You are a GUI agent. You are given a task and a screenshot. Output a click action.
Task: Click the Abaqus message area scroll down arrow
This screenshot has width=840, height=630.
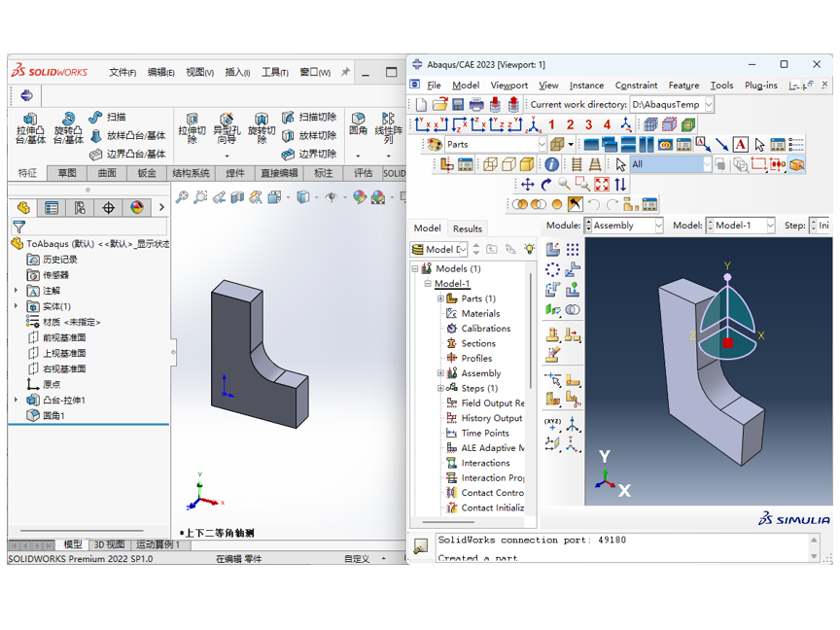[814, 556]
